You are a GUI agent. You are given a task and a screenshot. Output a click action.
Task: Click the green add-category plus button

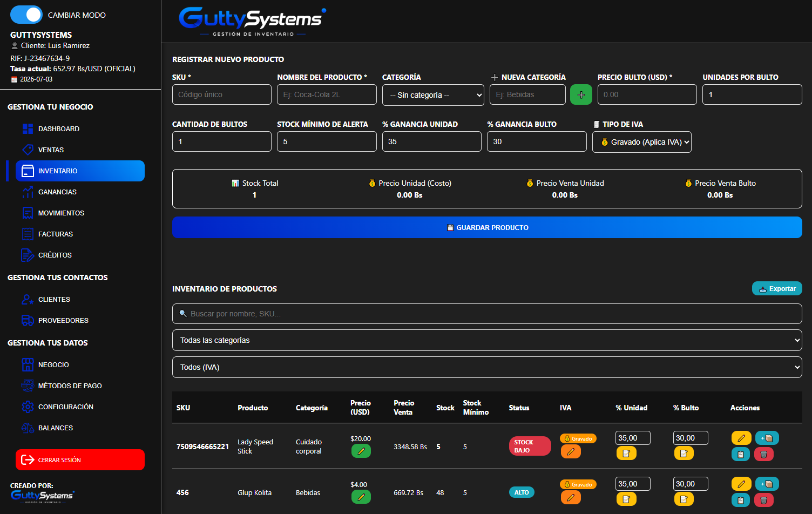pyautogui.click(x=581, y=94)
